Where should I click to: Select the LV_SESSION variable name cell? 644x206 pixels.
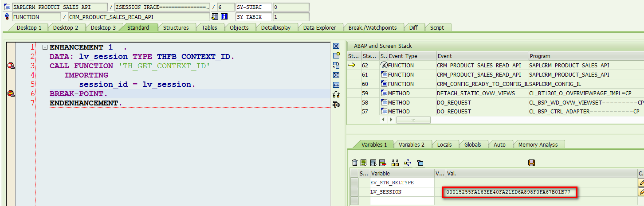[401, 192]
